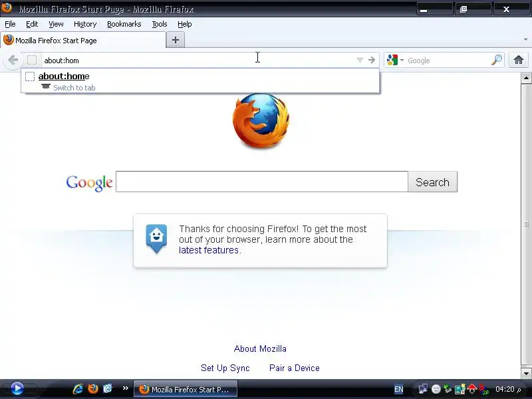Click the Go arrow in address bar
Viewport: 532px width, 399px height.
point(372,60)
